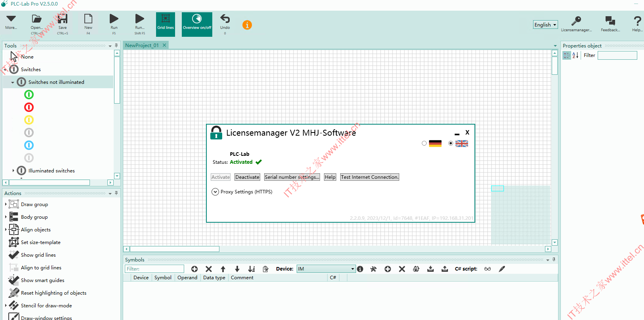The width and height of the screenshot is (644, 320).
Task: Select the green switch
Action: click(x=29, y=95)
